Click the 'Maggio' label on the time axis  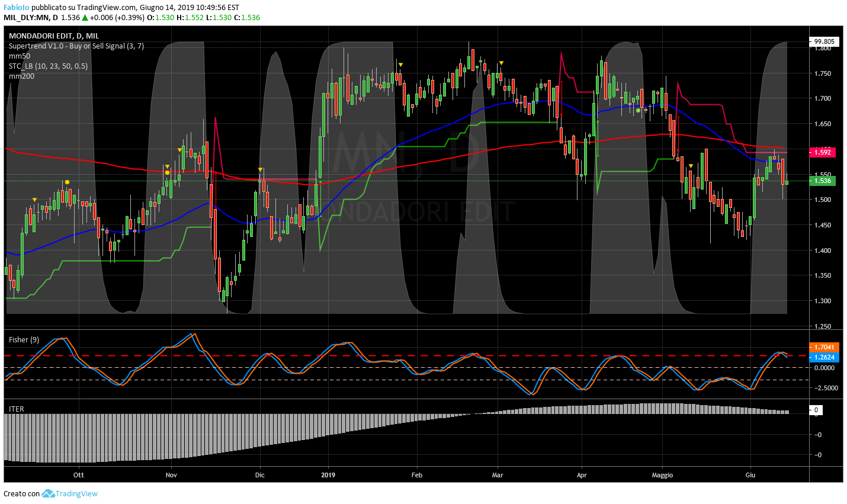click(662, 475)
